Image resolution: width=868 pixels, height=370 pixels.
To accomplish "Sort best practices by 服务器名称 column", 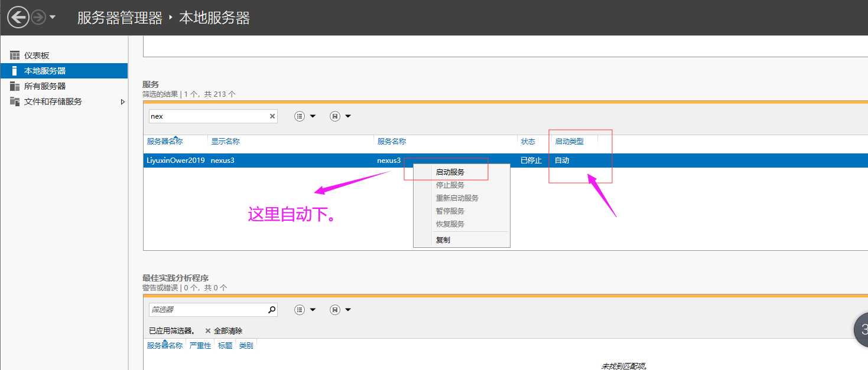I will (165, 346).
